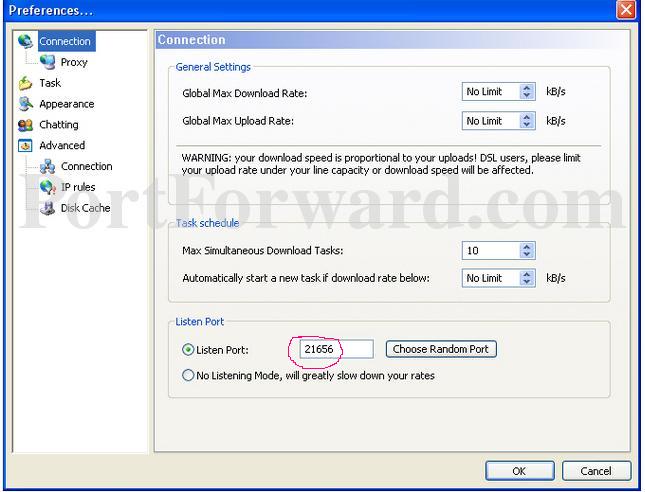
Task: Open the Proxy settings page
Action: click(74, 62)
